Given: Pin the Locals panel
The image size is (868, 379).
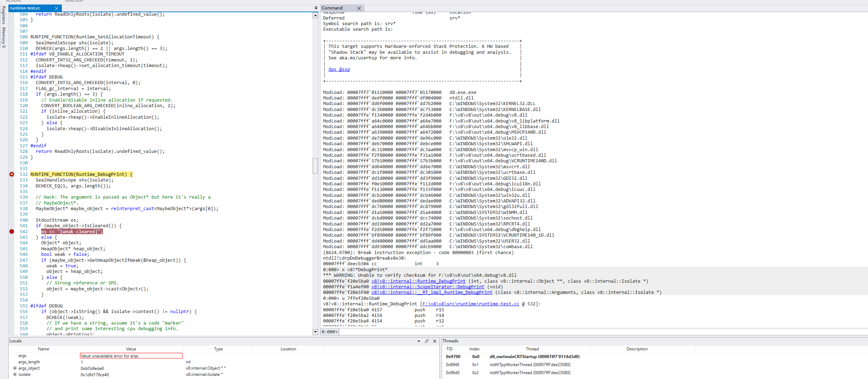Looking at the screenshot, I should [426, 341].
